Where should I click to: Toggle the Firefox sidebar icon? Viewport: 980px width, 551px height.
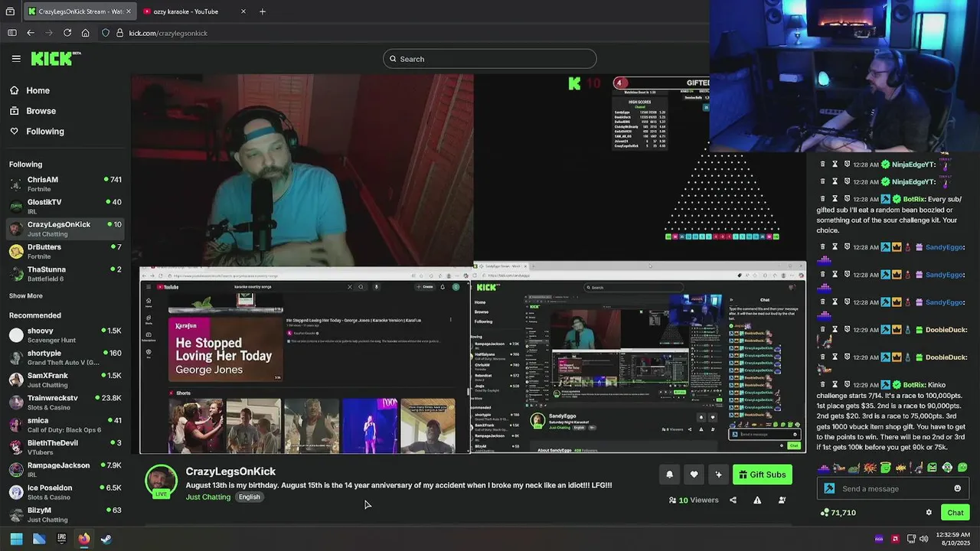pyautogui.click(x=11, y=33)
